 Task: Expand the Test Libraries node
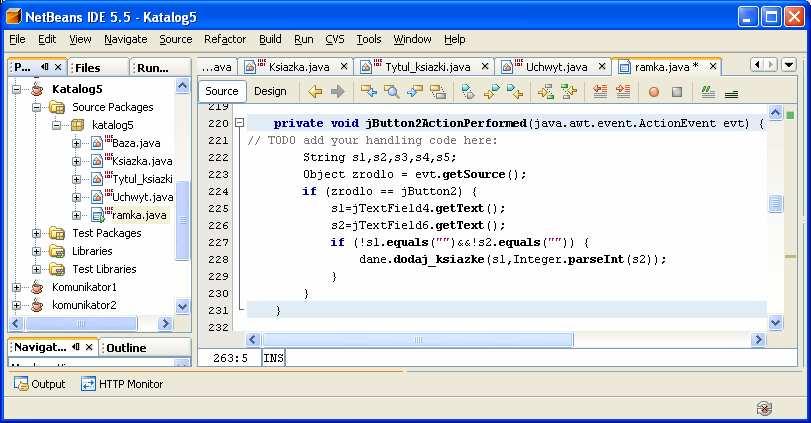(x=36, y=269)
